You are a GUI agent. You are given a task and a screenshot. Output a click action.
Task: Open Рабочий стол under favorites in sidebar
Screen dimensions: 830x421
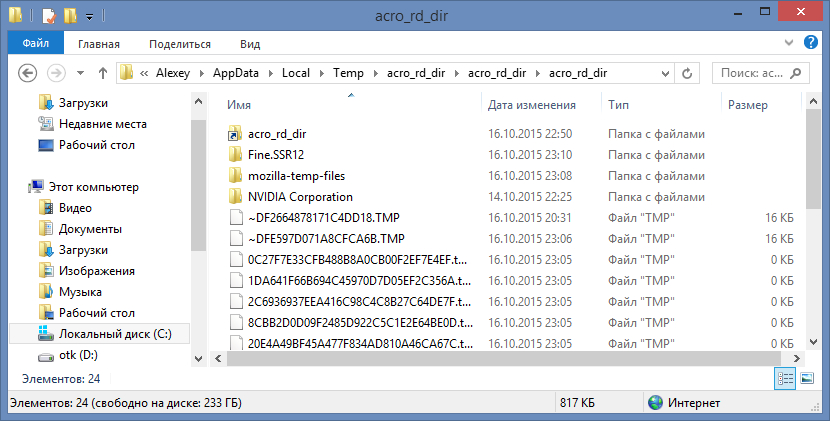97,145
